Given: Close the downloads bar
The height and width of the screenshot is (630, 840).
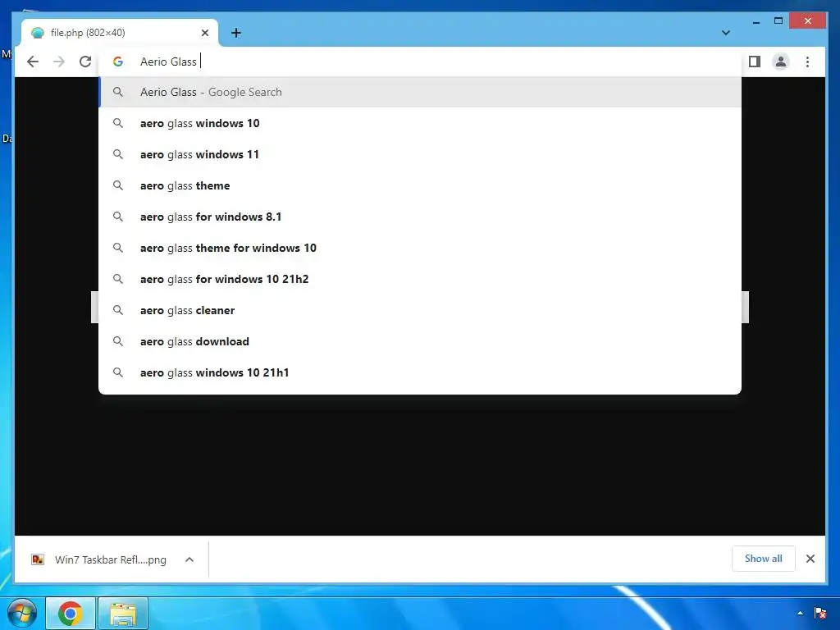Looking at the screenshot, I should [x=810, y=559].
